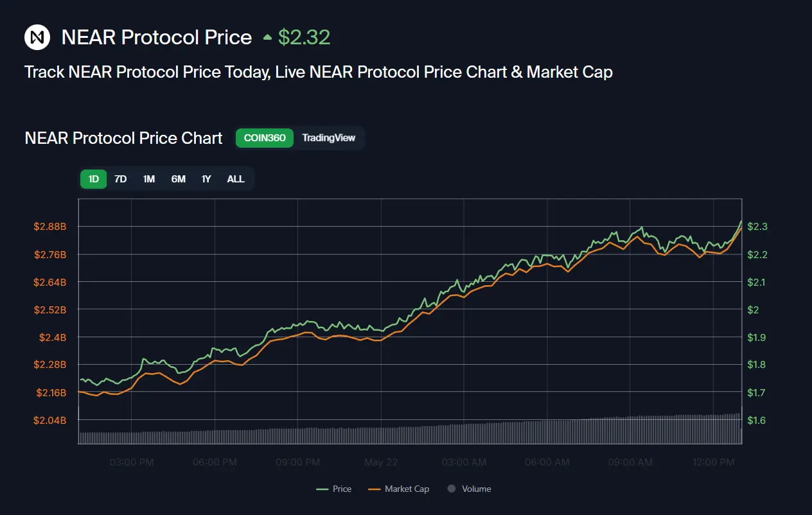Image resolution: width=812 pixels, height=515 pixels.
Task: Click the $2.88B market cap axis label
Action: [x=50, y=227]
